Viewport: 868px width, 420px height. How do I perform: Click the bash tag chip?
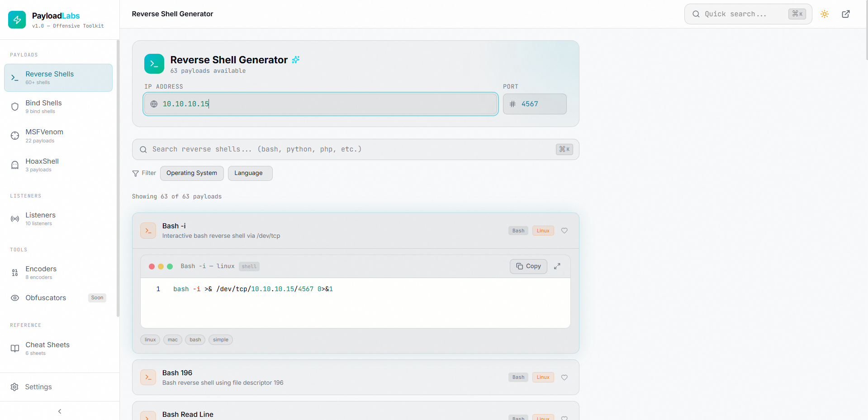[x=195, y=340]
